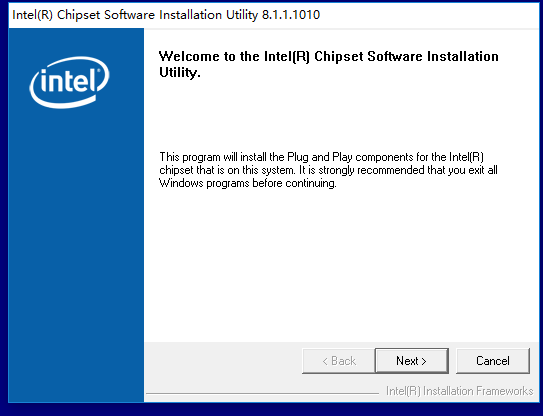Click the Plug and Play components sentence
The image size is (543, 416).
321,157
